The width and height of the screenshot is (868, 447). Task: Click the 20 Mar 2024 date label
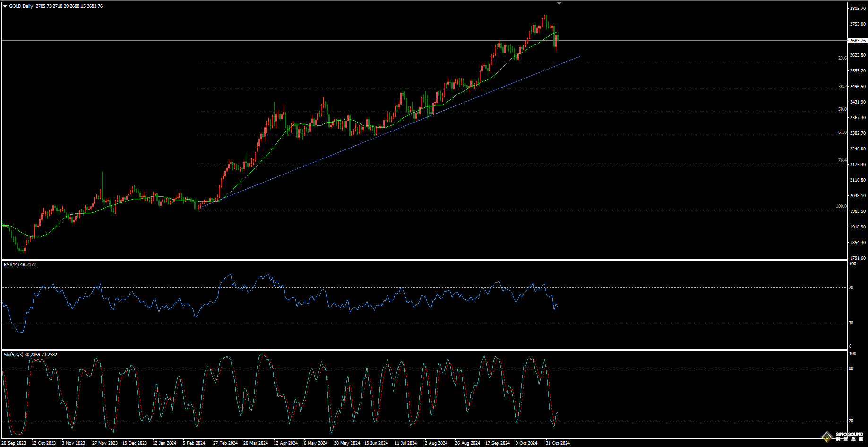[256, 443]
